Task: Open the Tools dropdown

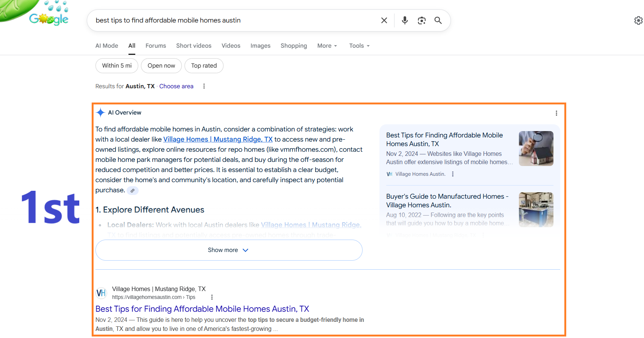Action: coord(360,46)
